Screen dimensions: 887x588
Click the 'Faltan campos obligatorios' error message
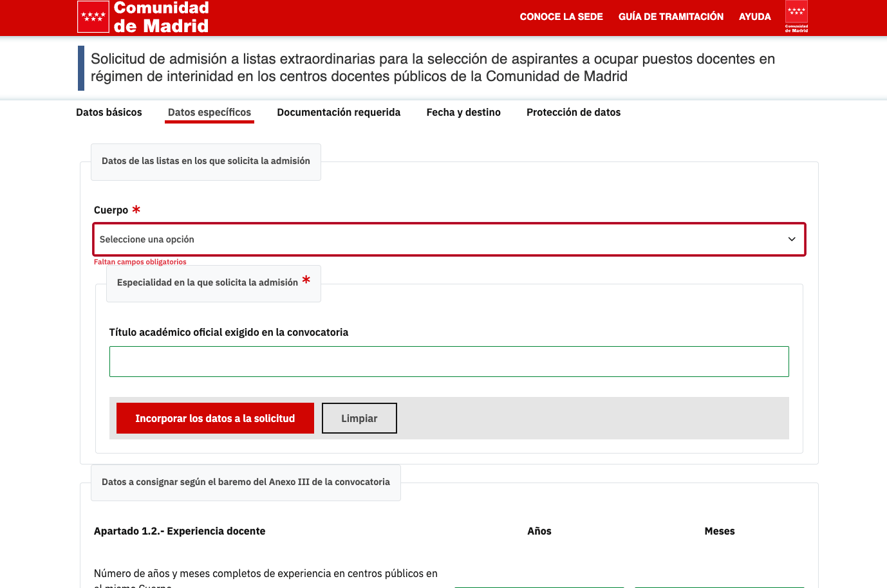click(x=140, y=262)
